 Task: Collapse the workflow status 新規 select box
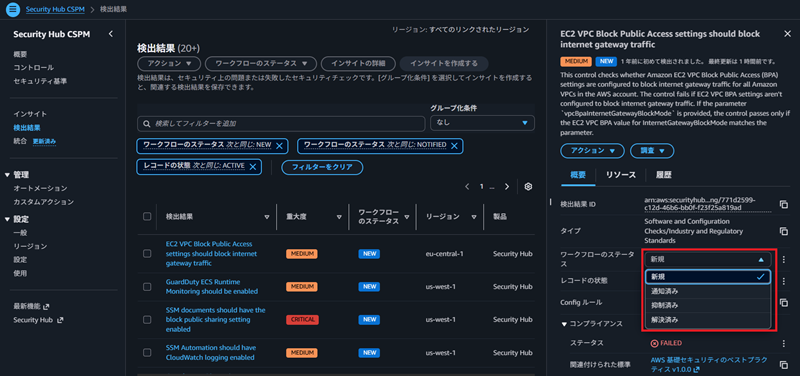point(707,259)
